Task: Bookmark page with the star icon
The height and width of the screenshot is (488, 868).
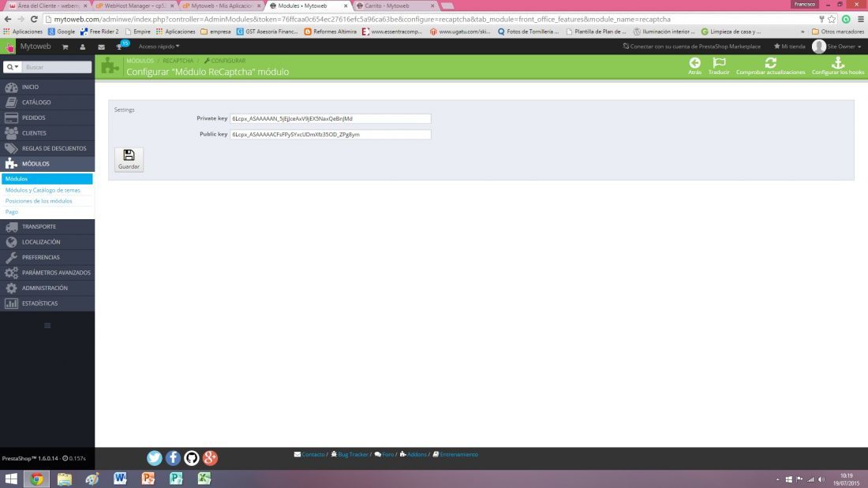Action: point(832,20)
